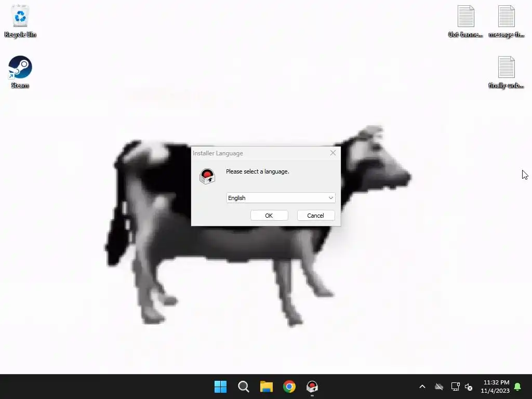Click the installer taskbar icon
Screen dimensions: 532x399
pyautogui.click(x=312, y=387)
